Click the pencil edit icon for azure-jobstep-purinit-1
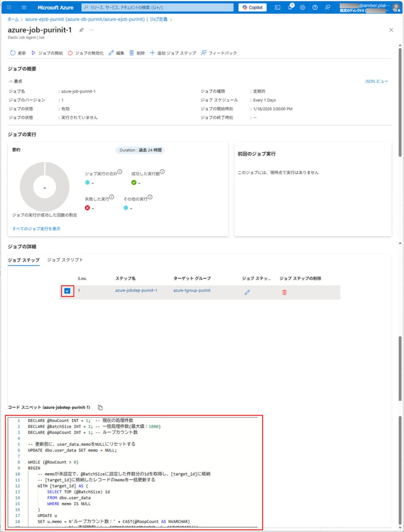The image size is (404, 532). 247,292
